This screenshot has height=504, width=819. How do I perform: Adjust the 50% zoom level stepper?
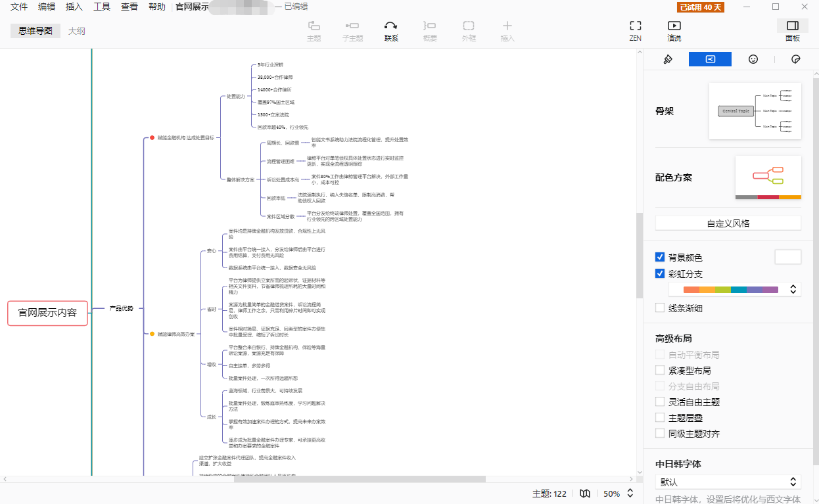pos(630,493)
